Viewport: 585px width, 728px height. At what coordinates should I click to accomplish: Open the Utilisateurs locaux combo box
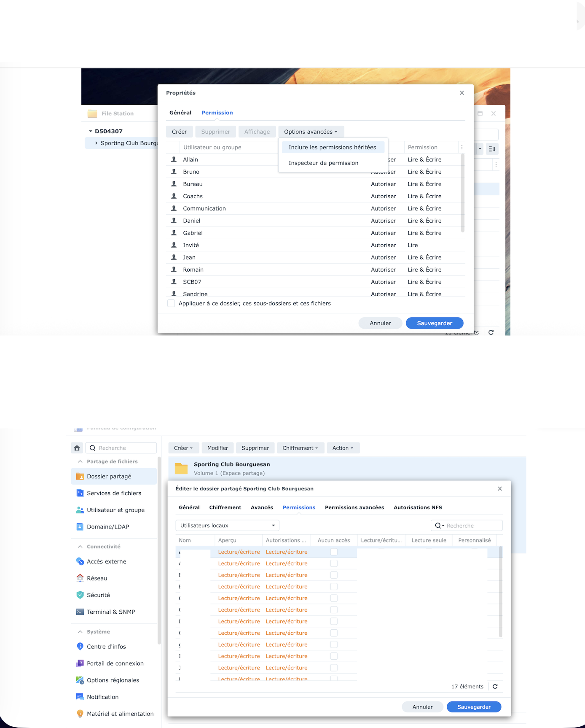(x=228, y=526)
